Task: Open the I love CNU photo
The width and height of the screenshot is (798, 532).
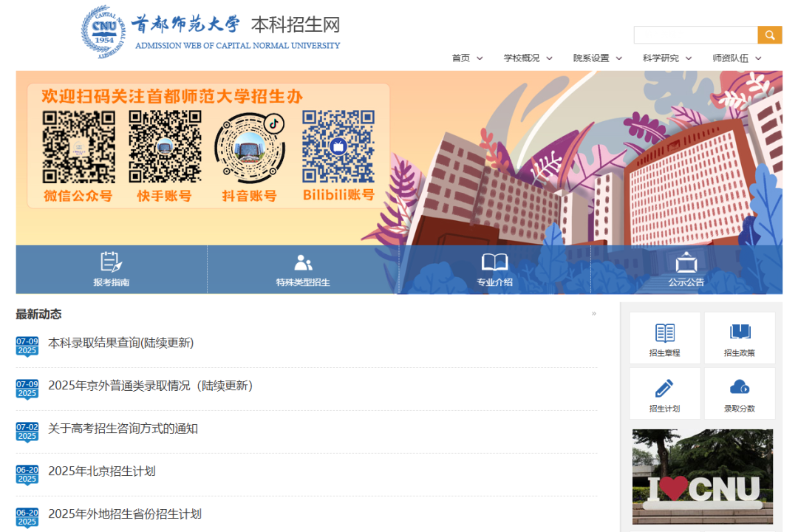Action: click(x=703, y=477)
